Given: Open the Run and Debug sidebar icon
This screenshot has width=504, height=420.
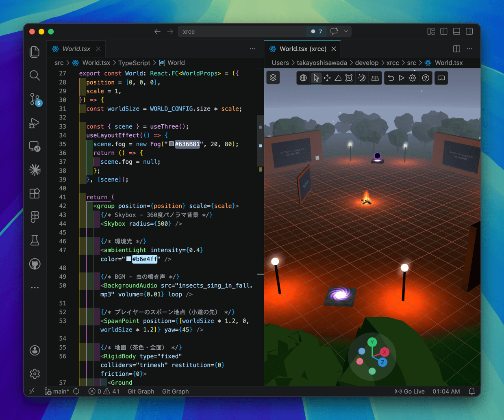Looking at the screenshot, I should pyautogui.click(x=35, y=123).
